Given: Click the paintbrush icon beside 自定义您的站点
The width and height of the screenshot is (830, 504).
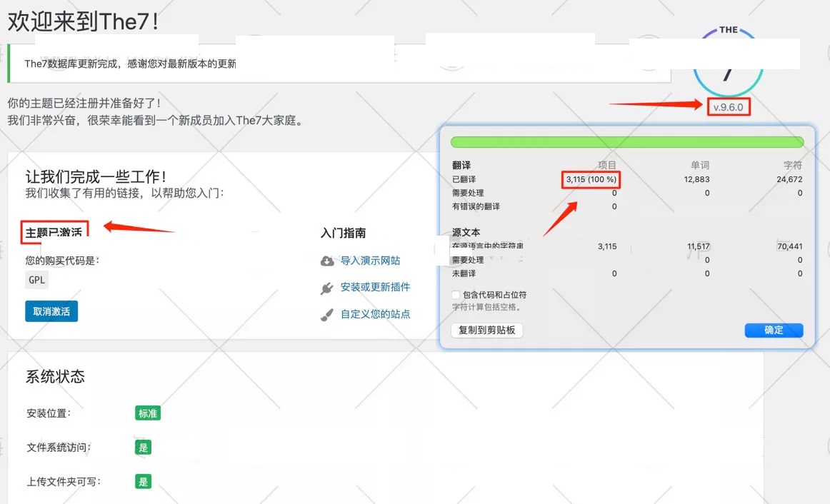Looking at the screenshot, I should (x=327, y=314).
